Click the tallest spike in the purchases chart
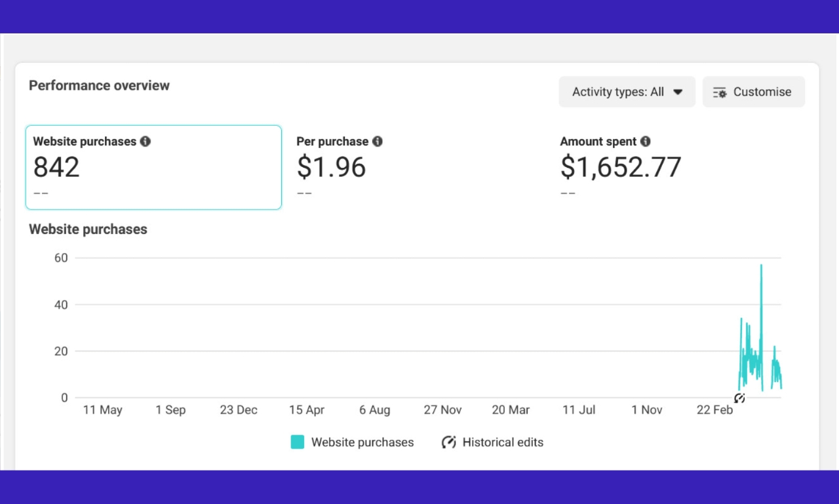Viewport: 839px width, 504px height. [761, 266]
